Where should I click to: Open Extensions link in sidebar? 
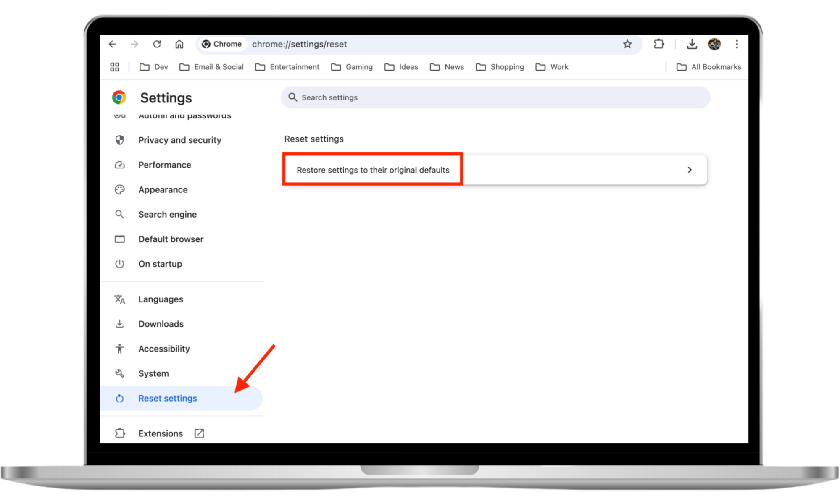pyautogui.click(x=160, y=433)
